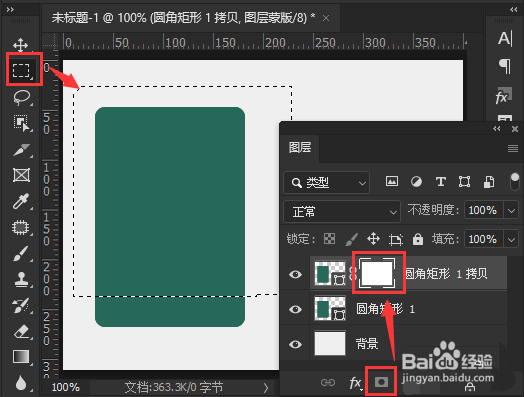This screenshot has height=397, width=524.
Task: Toggle layer filtering switch
Action: [x=515, y=182]
